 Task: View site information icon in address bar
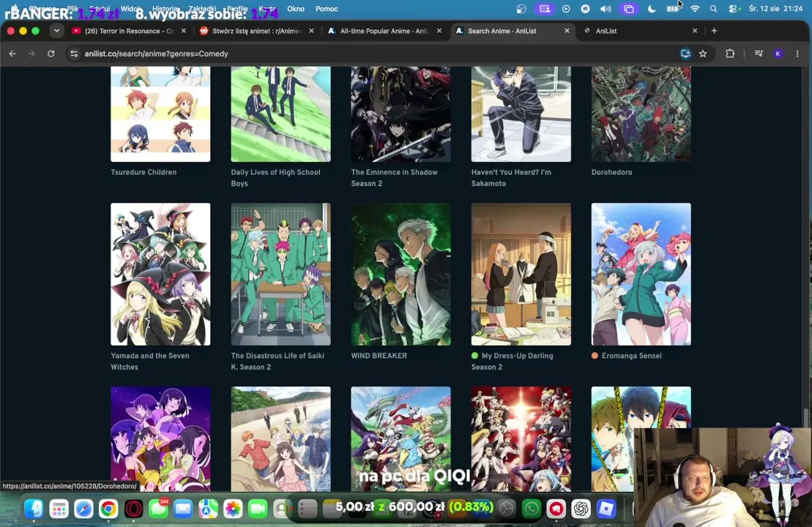(74, 53)
